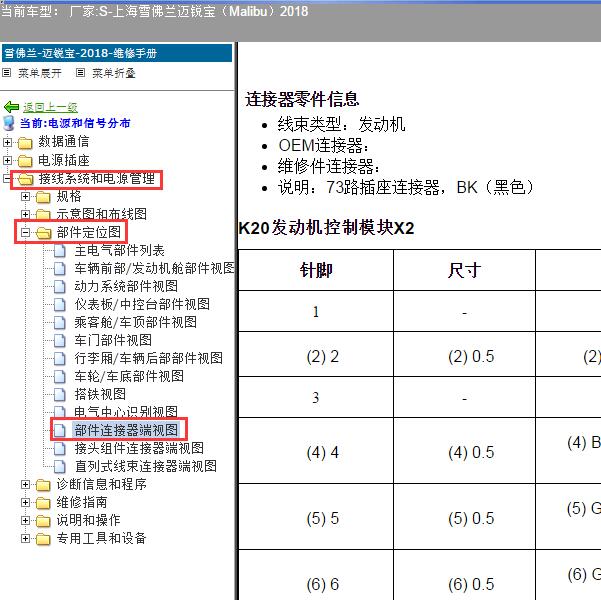Click the 电源插座 folder icon

25,161
